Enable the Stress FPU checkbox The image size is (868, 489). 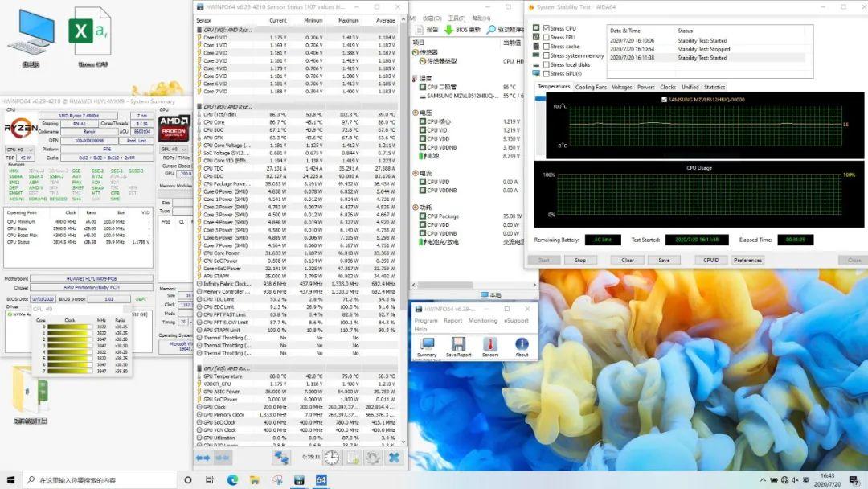[547, 37]
